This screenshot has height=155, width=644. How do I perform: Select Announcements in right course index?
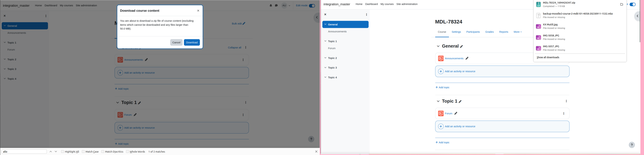(x=337, y=32)
